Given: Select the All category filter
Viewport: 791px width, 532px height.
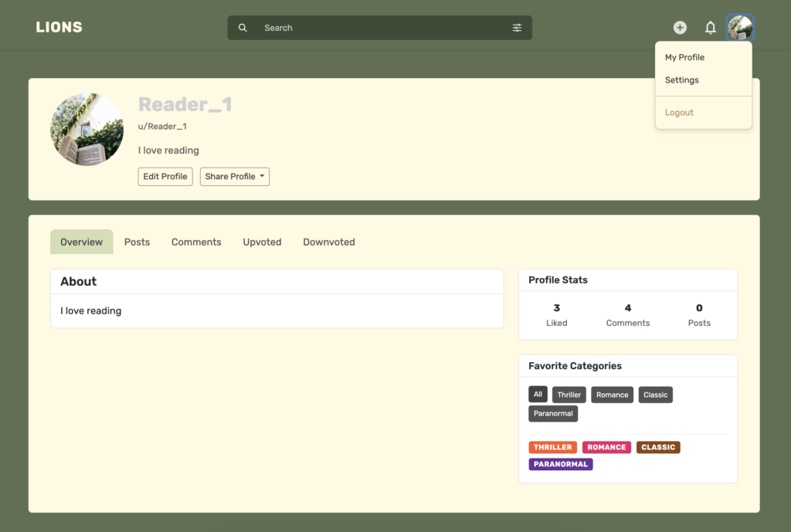Looking at the screenshot, I should (538, 395).
